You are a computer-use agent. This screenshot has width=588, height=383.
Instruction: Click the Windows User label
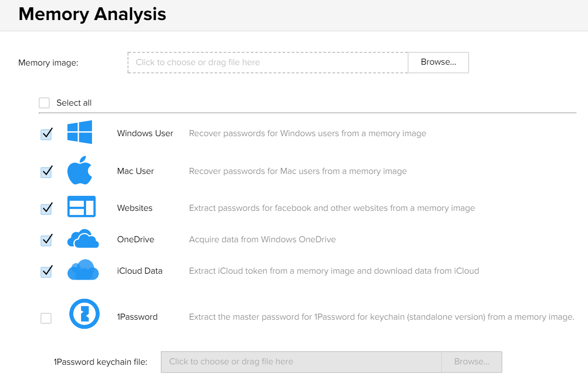point(145,133)
